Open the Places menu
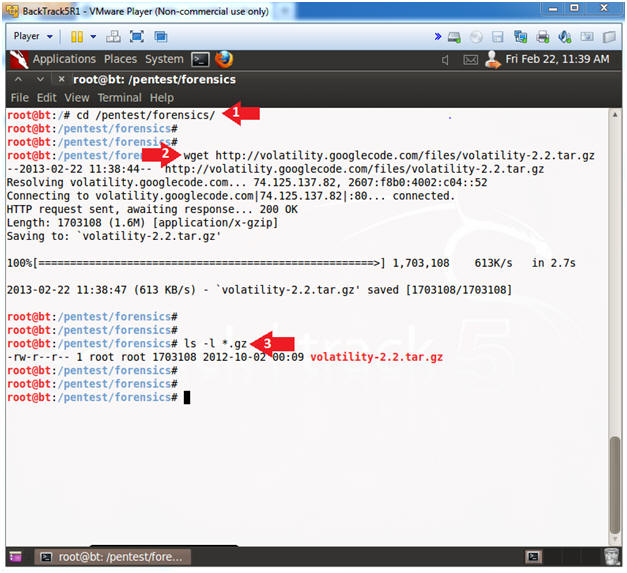 tap(120, 59)
